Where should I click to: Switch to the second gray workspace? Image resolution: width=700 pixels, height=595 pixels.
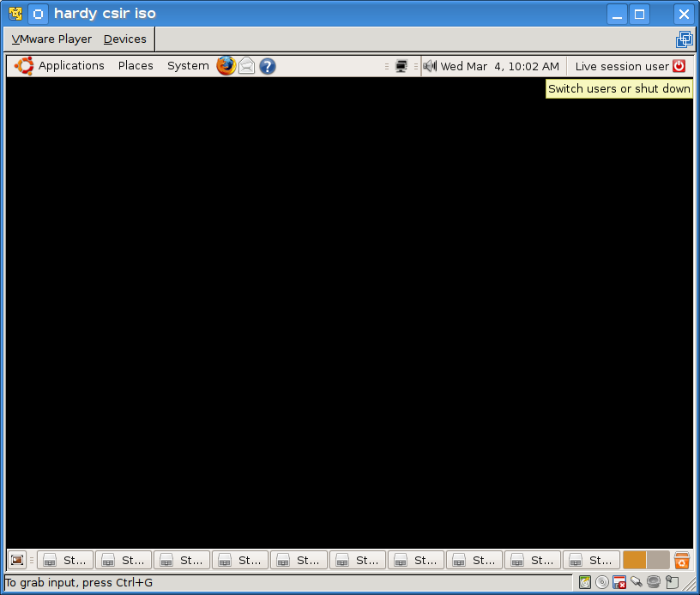click(658, 561)
